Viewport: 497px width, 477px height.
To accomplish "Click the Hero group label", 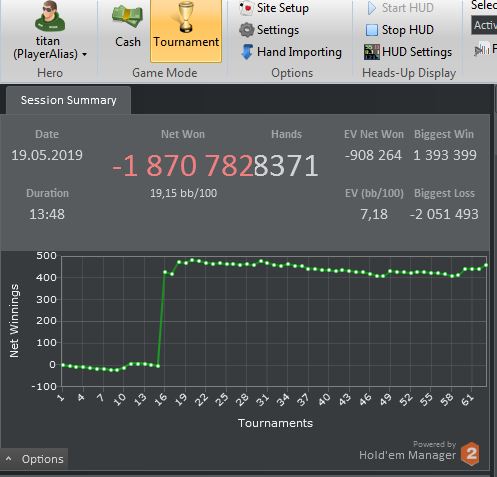I will 50,73.
